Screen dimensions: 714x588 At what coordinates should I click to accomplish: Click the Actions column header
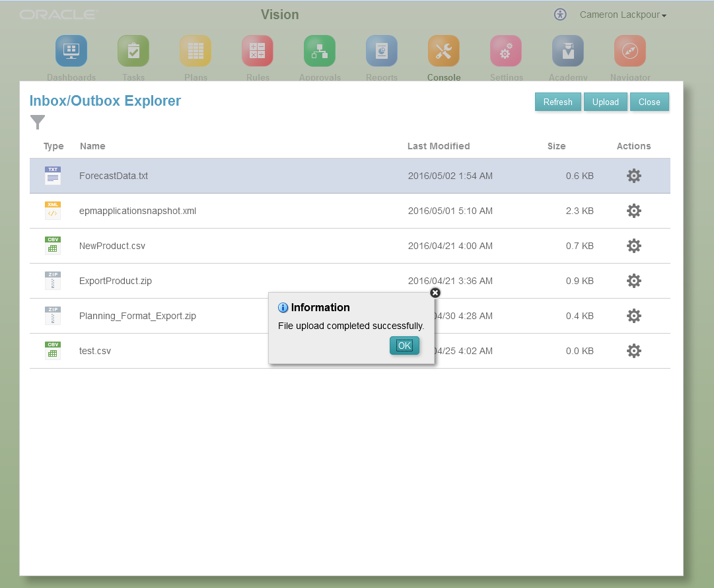[x=633, y=146]
